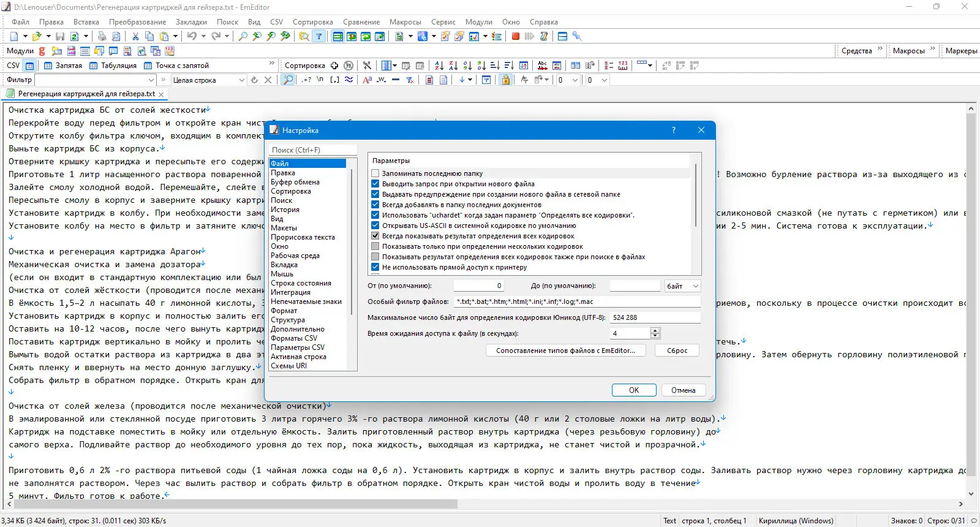The height and width of the screenshot is (527, 980).
Task: Toggle the 'Использовать uchardet' checkbox
Action: click(x=375, y=215)
